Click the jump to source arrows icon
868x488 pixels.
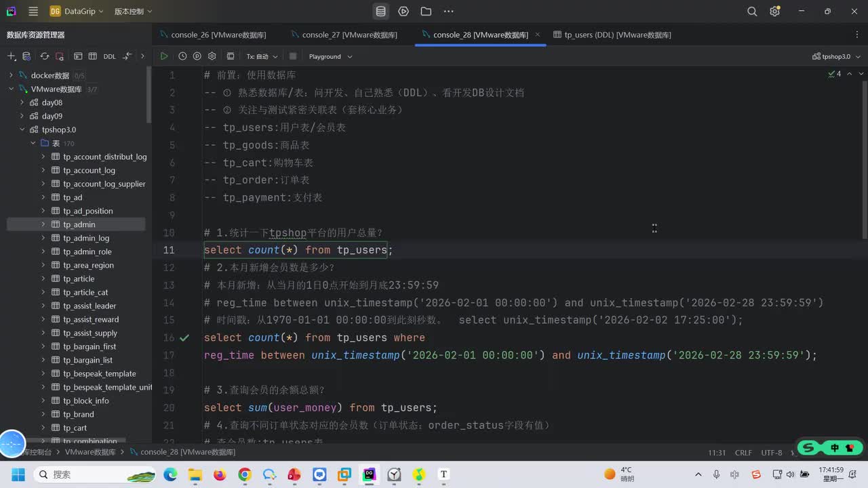pyautogui.click(x=127, y=56)
